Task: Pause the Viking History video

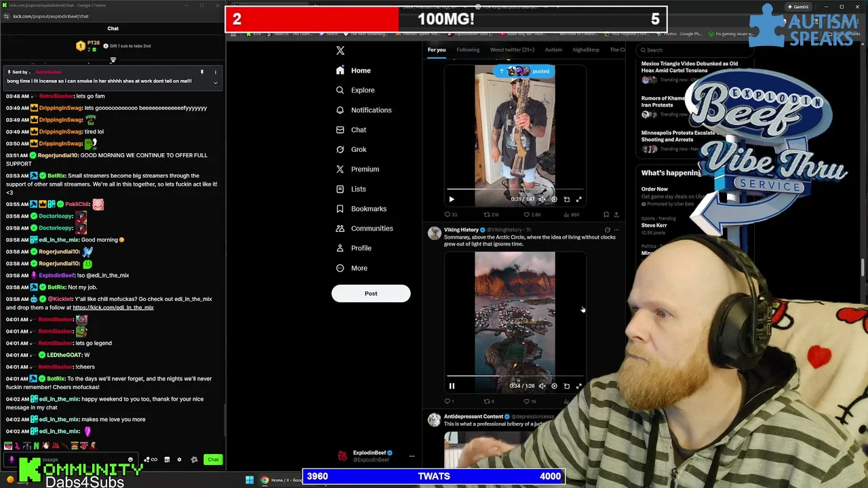Action: coord(452,386)
